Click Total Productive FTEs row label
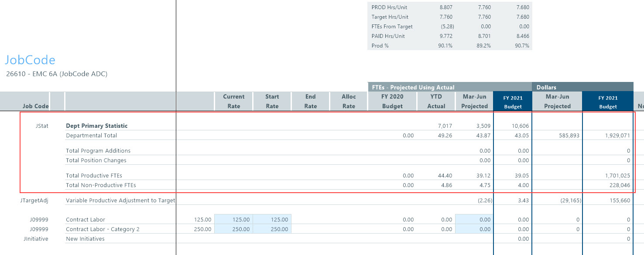644x255 pixels. [x=94, y=176]
